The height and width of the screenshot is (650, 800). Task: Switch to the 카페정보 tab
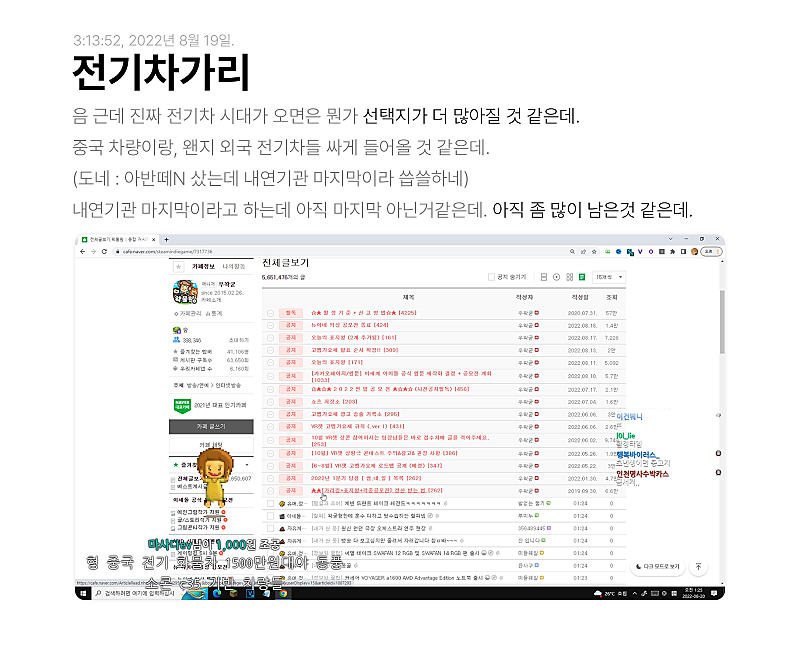203,266
